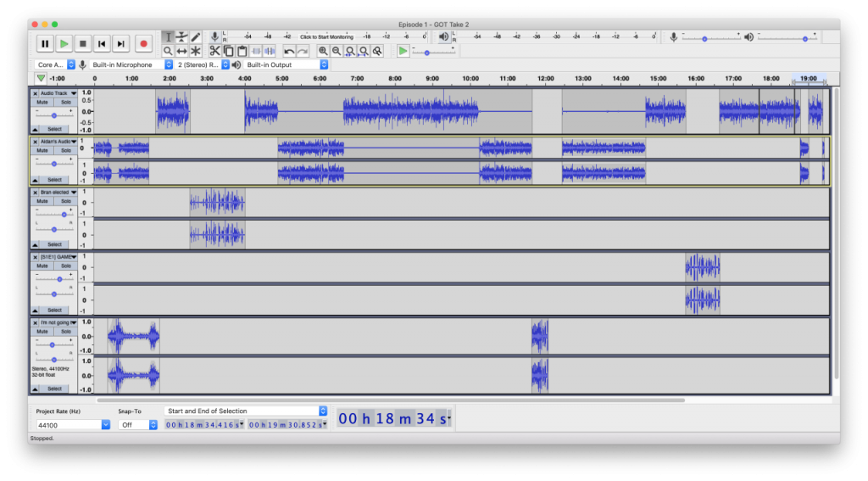Click the Zoom In magnifier button
868x481 pixels.
(x=323, y=51)
